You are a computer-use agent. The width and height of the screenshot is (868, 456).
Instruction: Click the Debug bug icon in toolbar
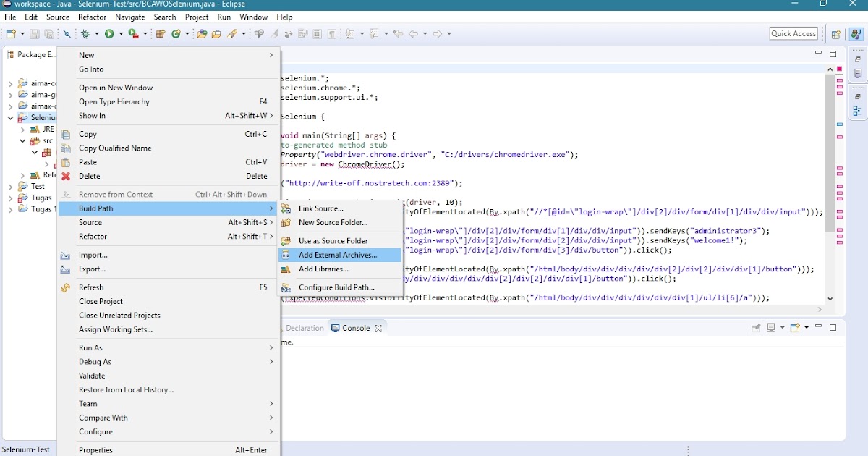(x=86, y=33)
